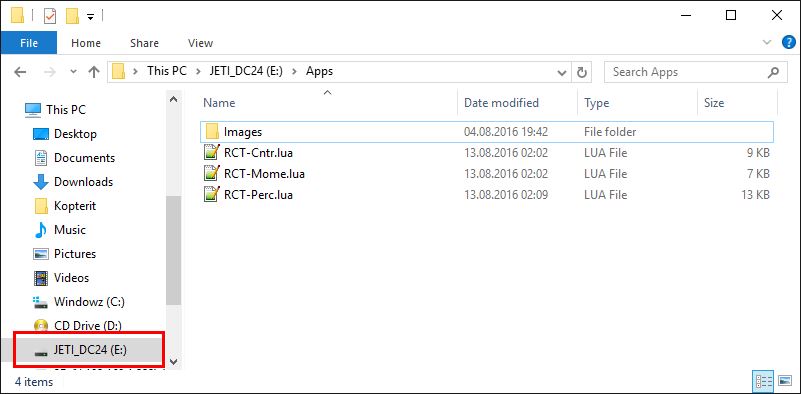Open Music in the navigation pane

(69, 230)
